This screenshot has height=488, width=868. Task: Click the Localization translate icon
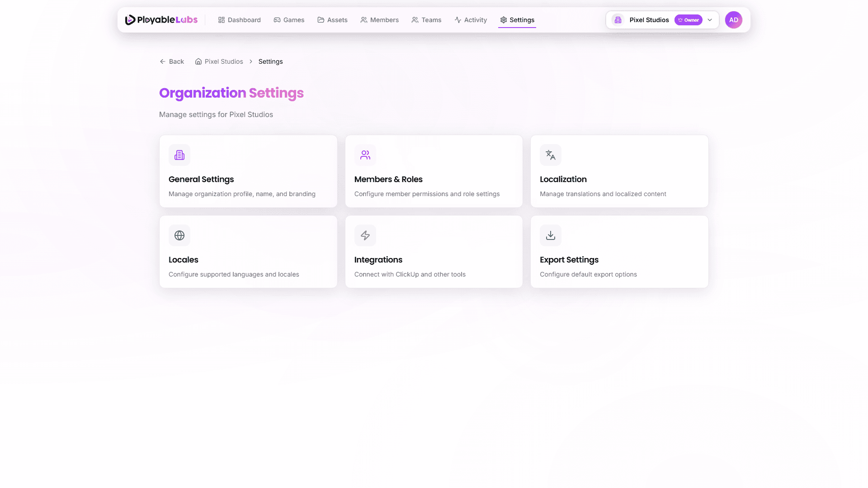point(550,155)
